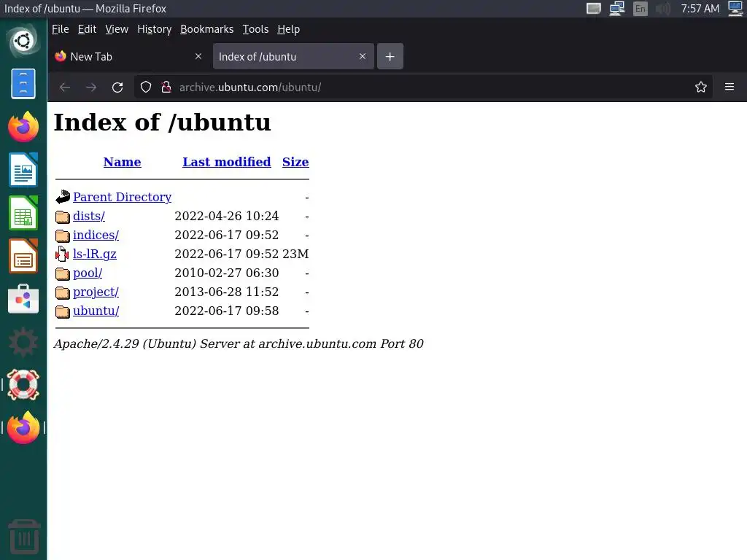This screenshot has width=747, height=560.
Task: Click the volume speaker tray icon
Action: pyautogui.click(x=662, y=9)
